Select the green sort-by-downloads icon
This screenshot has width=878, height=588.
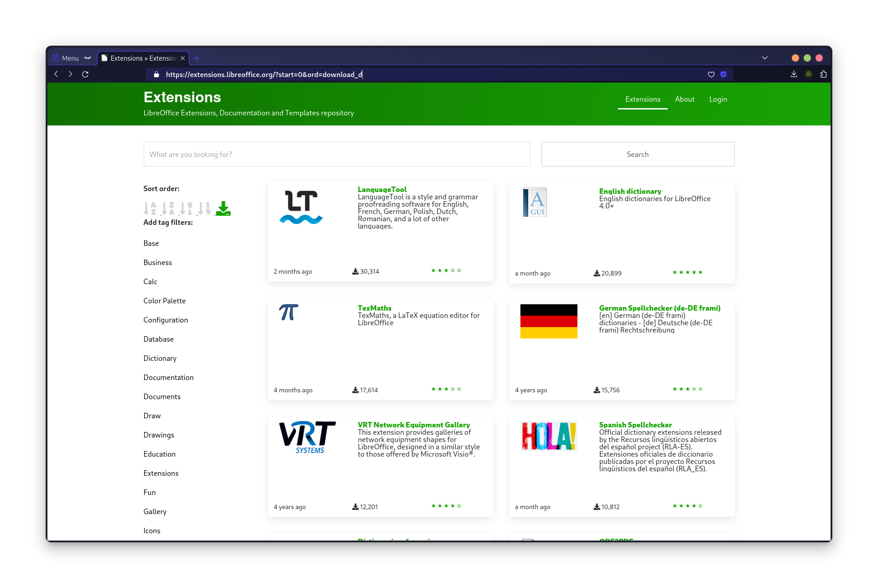pos(223,208)
